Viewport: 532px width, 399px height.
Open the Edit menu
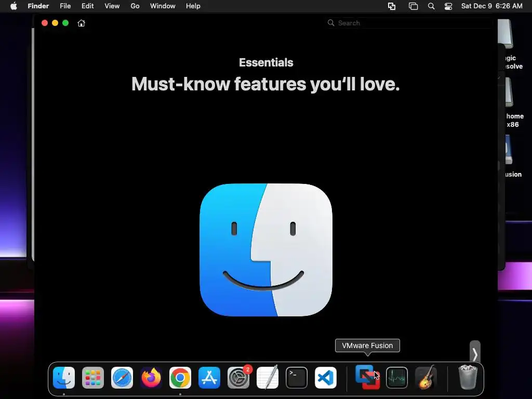coord(87,6)
